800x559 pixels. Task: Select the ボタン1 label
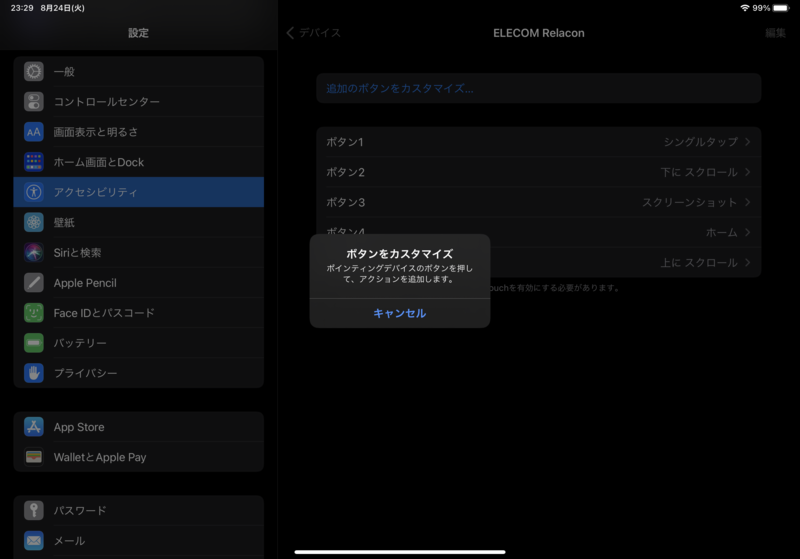[x=345, y=142]
